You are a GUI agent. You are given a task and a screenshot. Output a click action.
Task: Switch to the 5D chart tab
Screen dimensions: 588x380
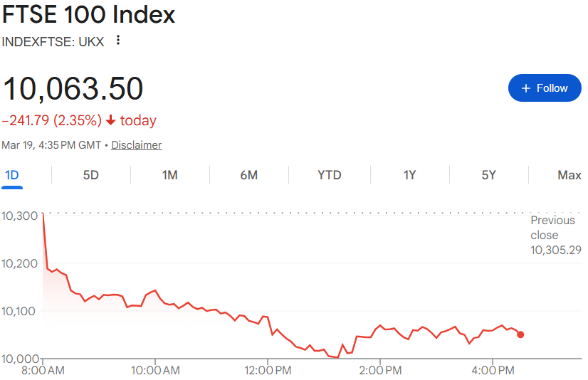pyautogui.click(x=91, y=175)
